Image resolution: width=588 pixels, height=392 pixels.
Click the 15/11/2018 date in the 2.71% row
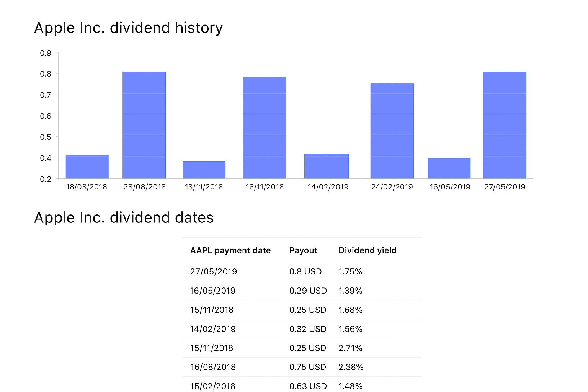click(212, 348)
